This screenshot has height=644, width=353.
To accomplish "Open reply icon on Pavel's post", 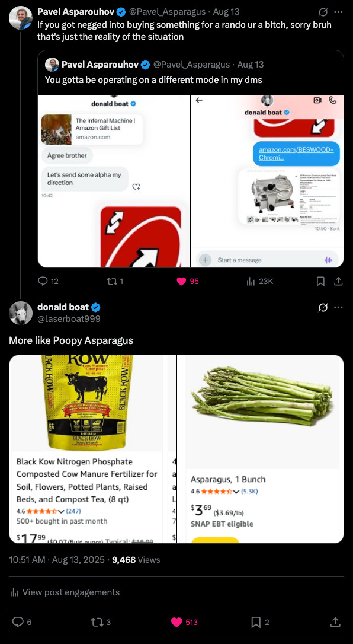I will click(43, 281).
